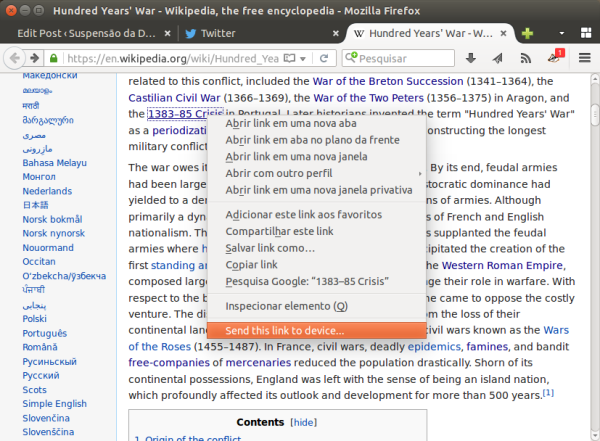The image size is (600, 441).
Task: Switch language to Norsk nynorsk
Action: (54, 234)
